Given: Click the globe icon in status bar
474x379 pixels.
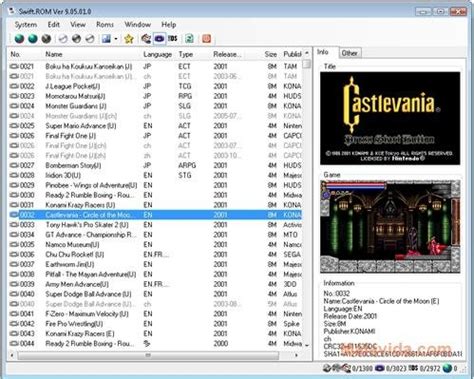Looking at the screenshot, I should click(x=447, y=369).
